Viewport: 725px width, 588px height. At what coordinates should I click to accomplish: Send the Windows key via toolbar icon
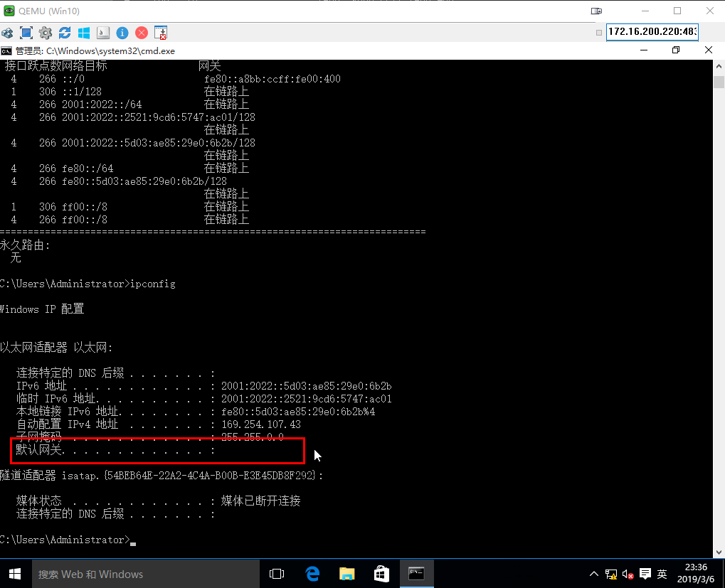pyautogui.click(x=84, y=33)
